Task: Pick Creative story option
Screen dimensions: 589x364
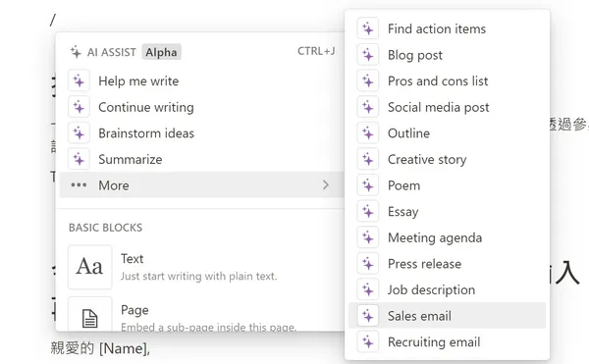Action: [447, 159]
